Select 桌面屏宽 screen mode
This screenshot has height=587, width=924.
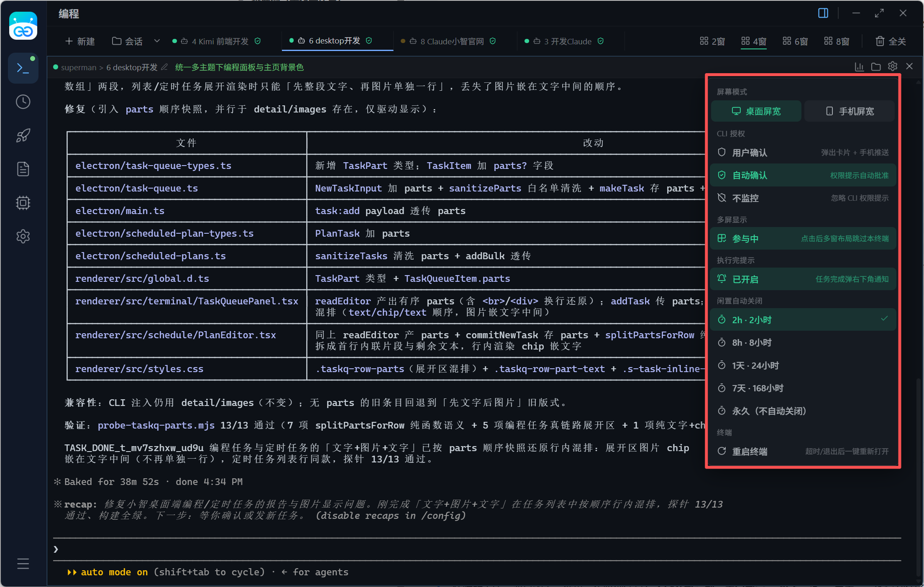(756, 111)
